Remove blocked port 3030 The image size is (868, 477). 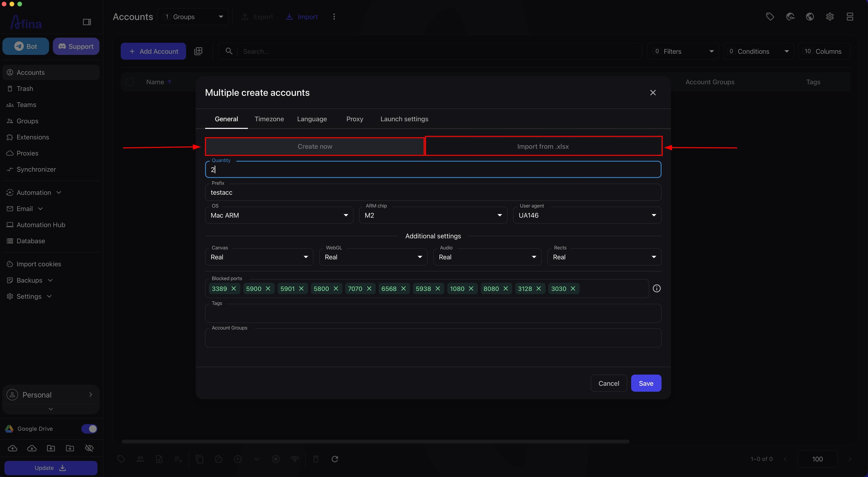pyautogui.click(x=573, y=288)
